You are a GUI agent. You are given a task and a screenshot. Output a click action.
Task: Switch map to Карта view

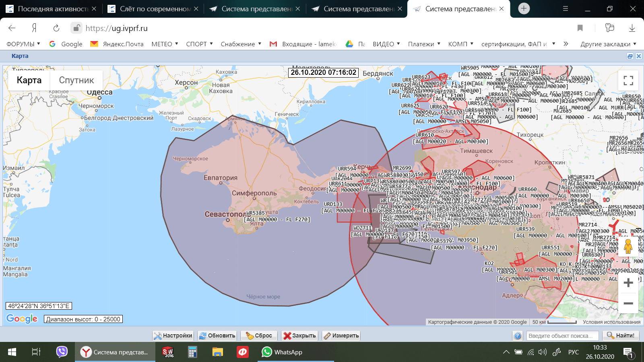[x=29, y=80]
